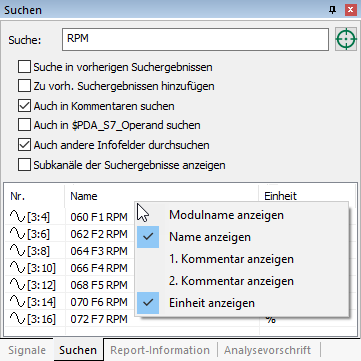Check Subkanäle der Suchergebnisse anzeigen
This screenshot has height=361, width=361.
[x=24, y=165]
